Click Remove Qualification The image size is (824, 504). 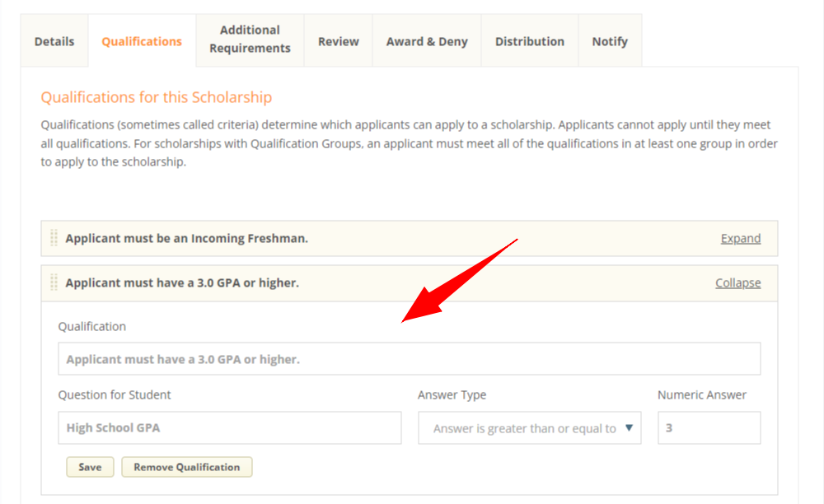[186, 467]
